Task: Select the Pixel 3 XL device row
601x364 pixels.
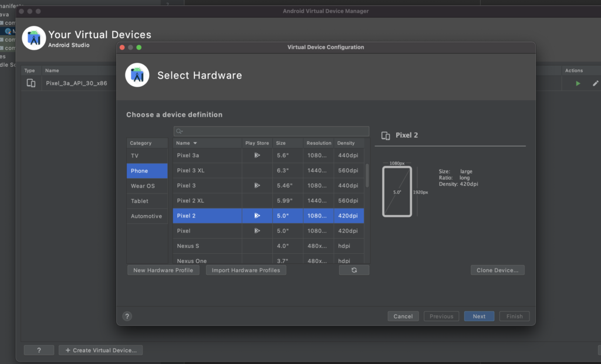Action: 268,171
